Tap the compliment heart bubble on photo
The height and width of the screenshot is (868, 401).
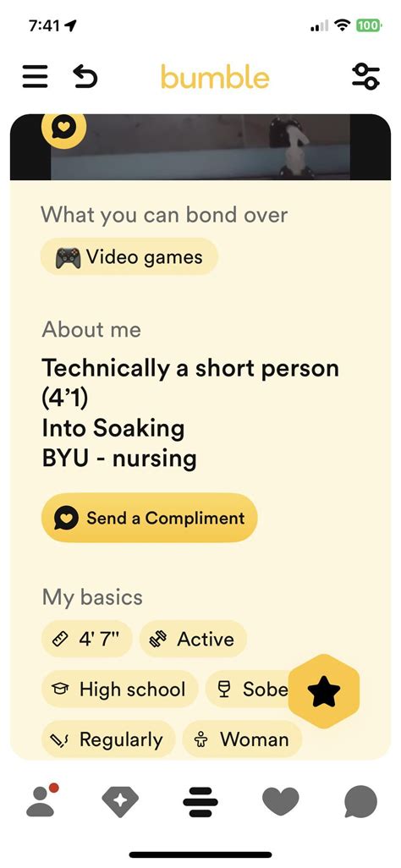click(x=63, y=128)
